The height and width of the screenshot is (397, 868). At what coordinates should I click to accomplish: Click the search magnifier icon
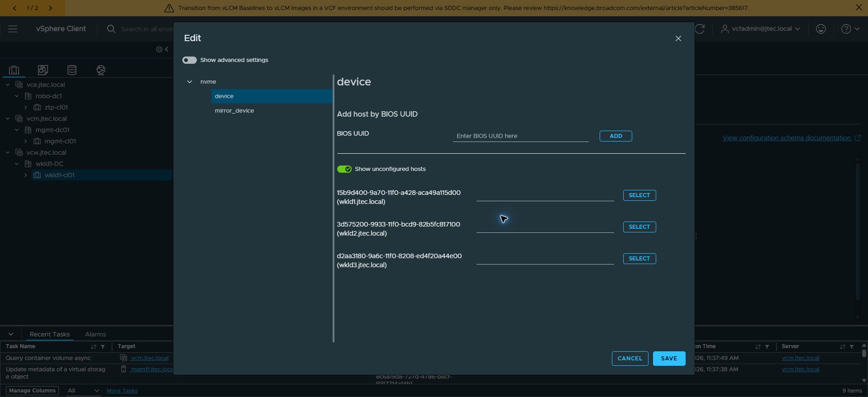pos(111,29)
